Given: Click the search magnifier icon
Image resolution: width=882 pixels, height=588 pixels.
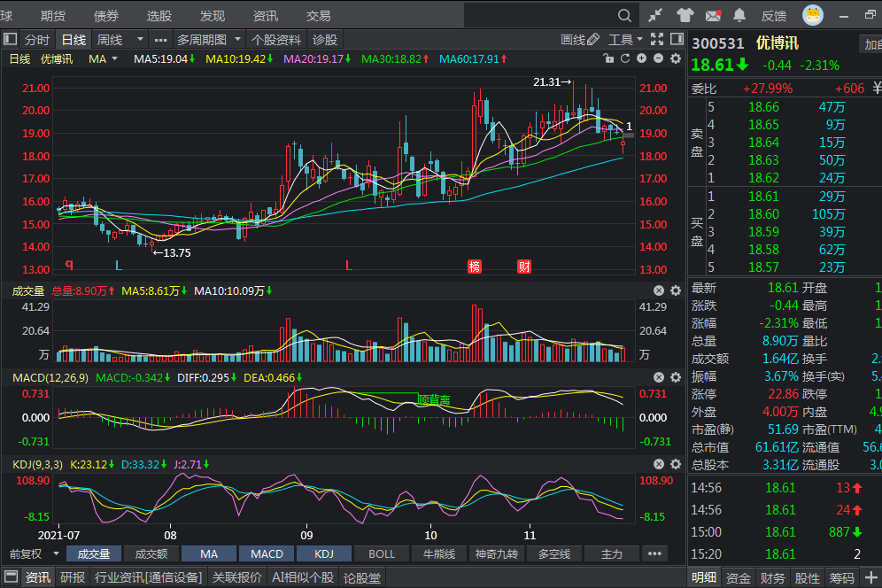Looking at the screenshot, I should tap(624, 16).
